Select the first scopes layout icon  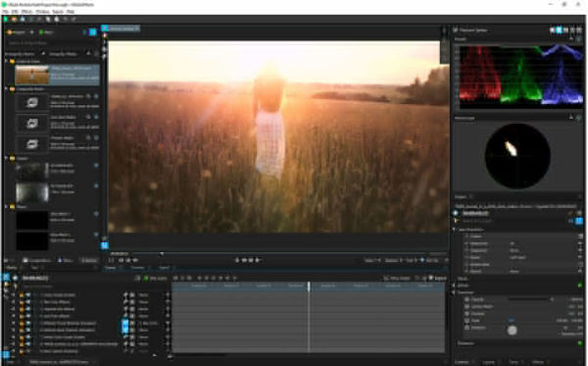[x=552, y=30]
